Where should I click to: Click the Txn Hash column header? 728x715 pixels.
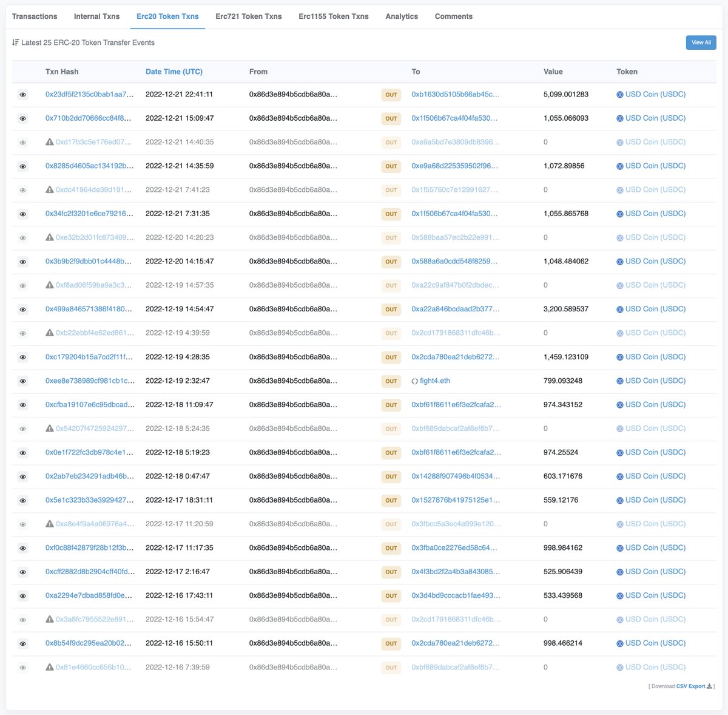point(62,72)
